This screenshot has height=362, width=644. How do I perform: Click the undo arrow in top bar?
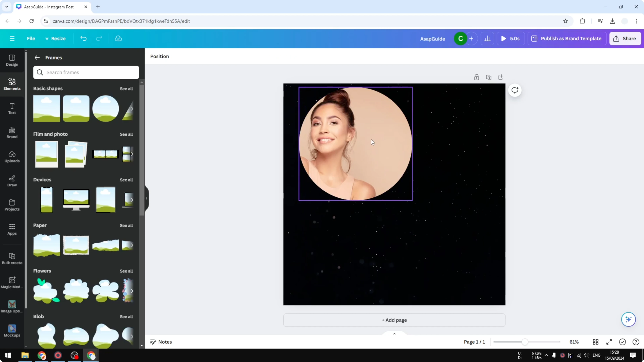[x=83, y=38]
